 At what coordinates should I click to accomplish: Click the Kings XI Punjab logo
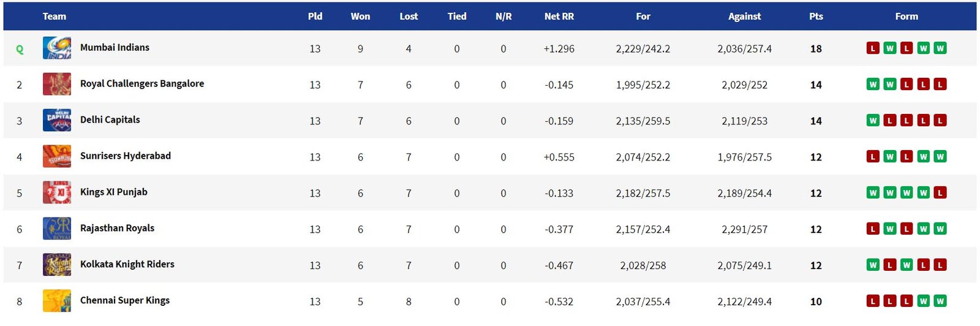(57, 192)
